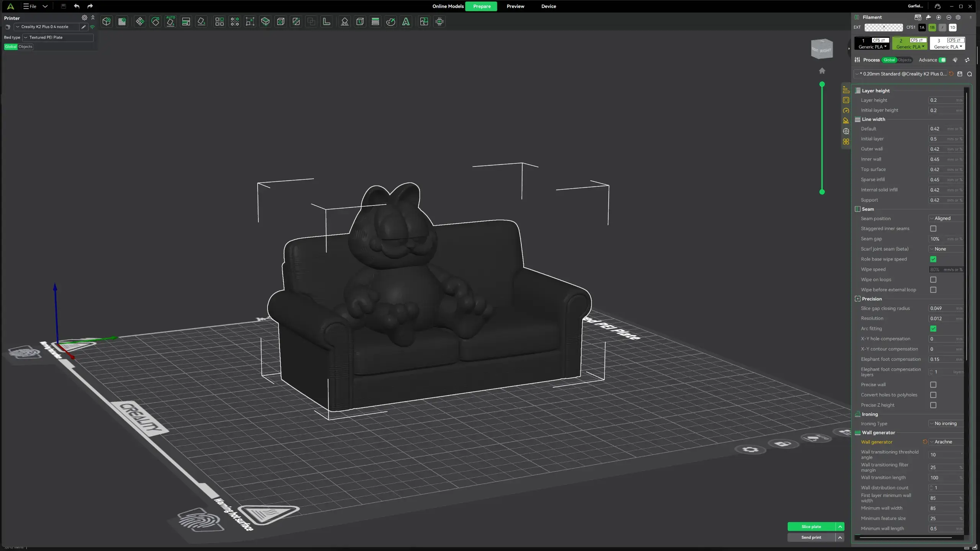Remove a filament with the minus icon
Image resolution: width=980 pixels, height=551 pixels.
click(x=949, y=17)
